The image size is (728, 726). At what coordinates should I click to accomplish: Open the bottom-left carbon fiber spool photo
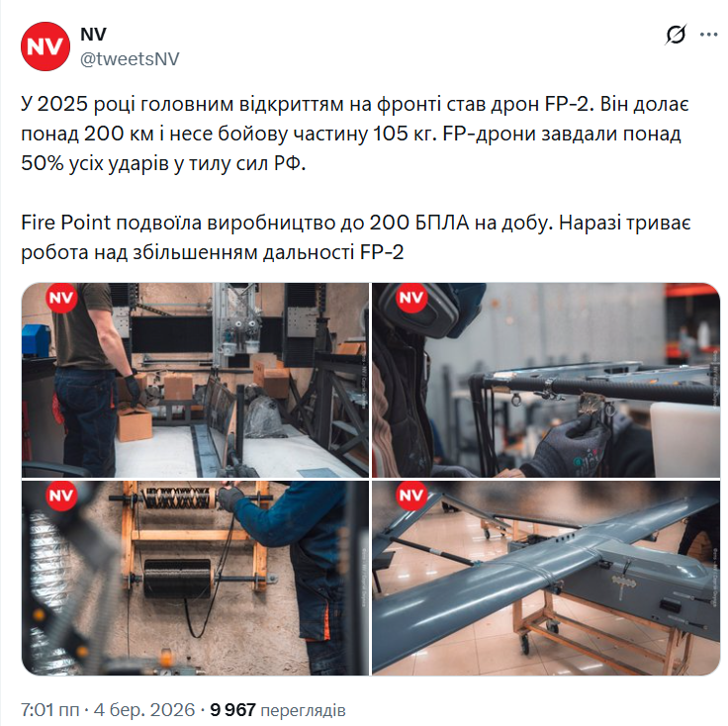pos(196,578)
